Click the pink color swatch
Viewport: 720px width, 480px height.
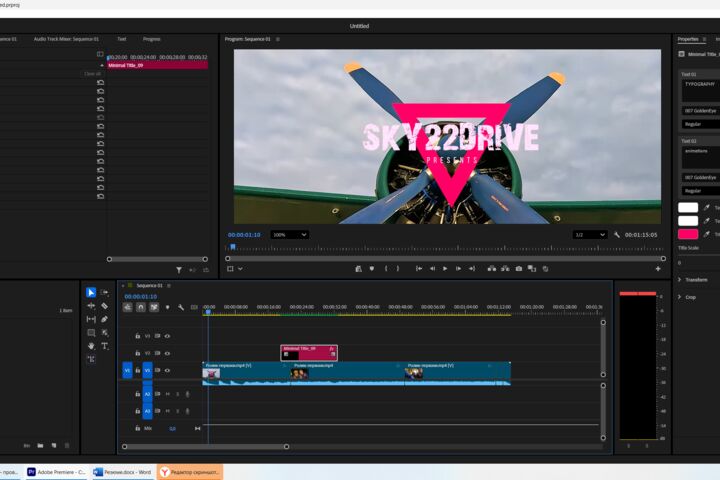pyautogui.click(x=688, y=234)
